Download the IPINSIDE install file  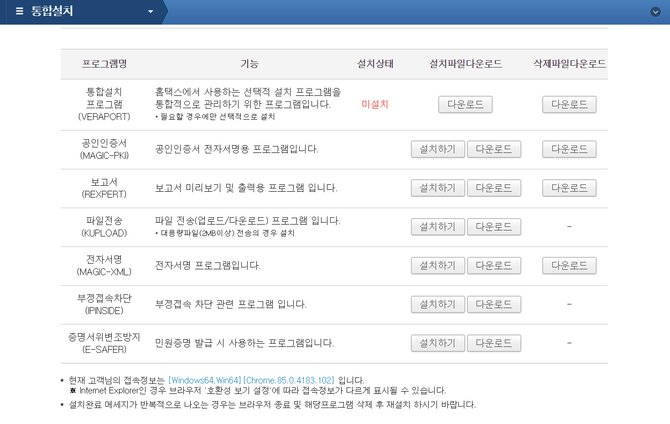493,304
